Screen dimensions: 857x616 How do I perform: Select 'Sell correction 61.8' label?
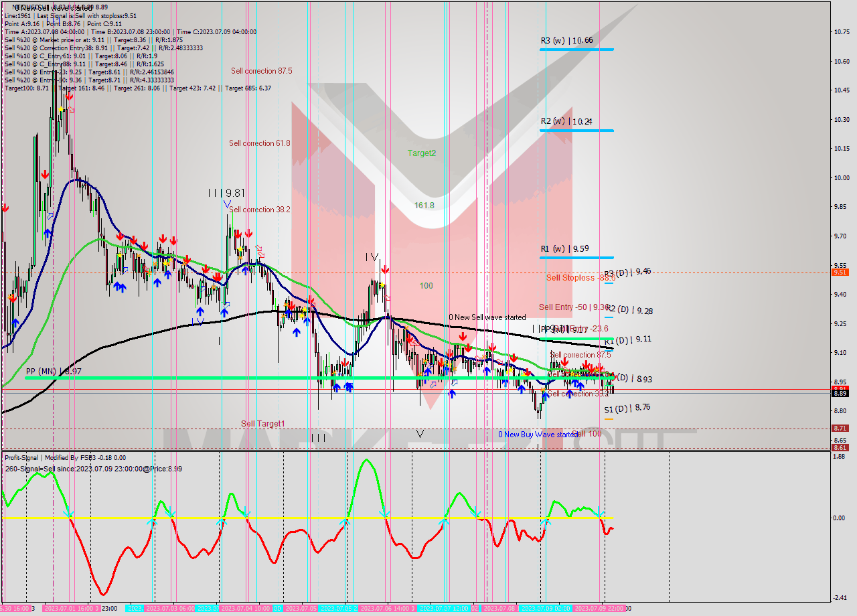tap(260, 143)
